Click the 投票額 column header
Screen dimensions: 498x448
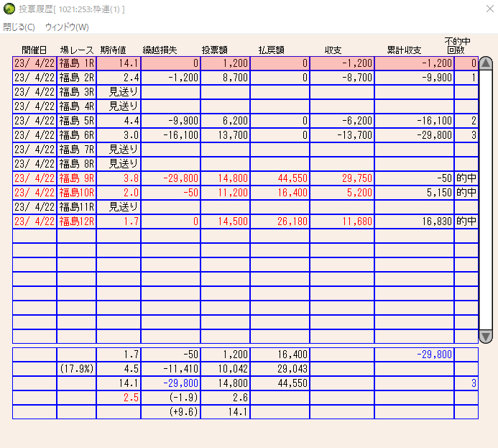point(215,50)
